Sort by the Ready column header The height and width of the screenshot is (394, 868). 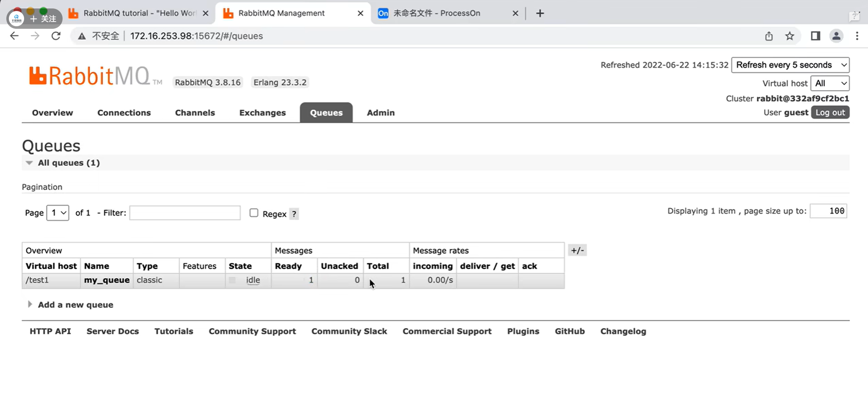click(288, 266)
